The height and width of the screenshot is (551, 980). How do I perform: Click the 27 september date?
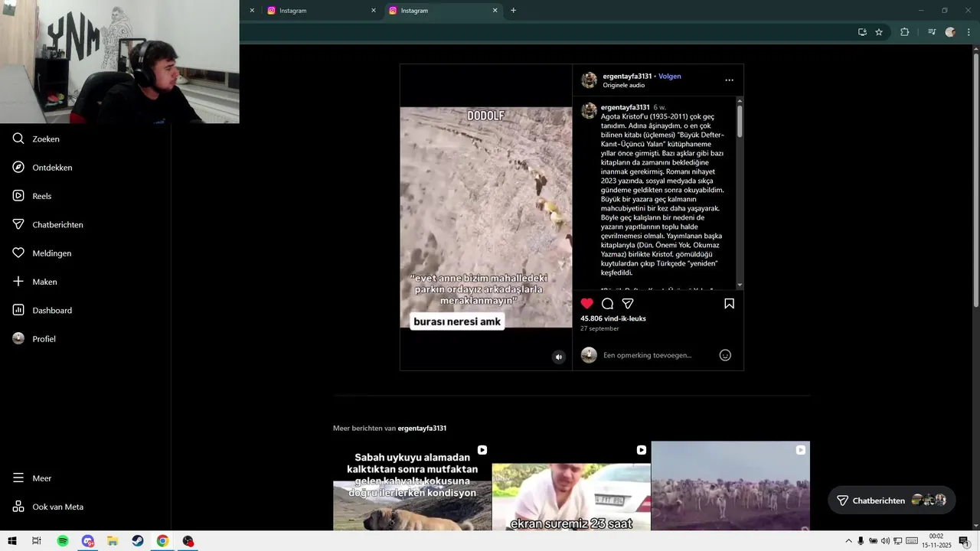tap(599, 329)
